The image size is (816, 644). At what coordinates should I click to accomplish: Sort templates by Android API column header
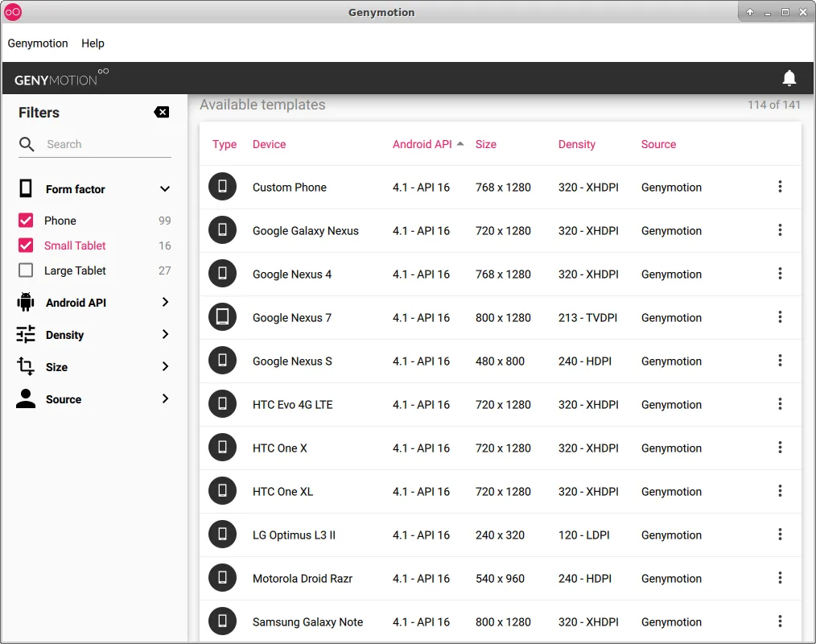tap(422, 144)
